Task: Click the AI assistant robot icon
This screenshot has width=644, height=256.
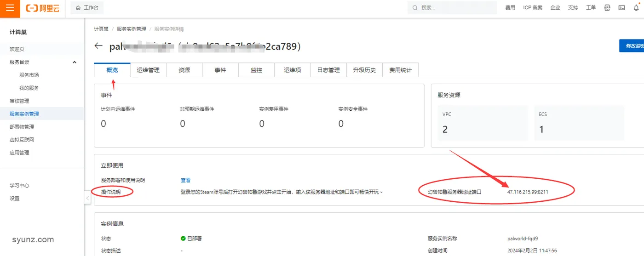Action: pos(607,8)
